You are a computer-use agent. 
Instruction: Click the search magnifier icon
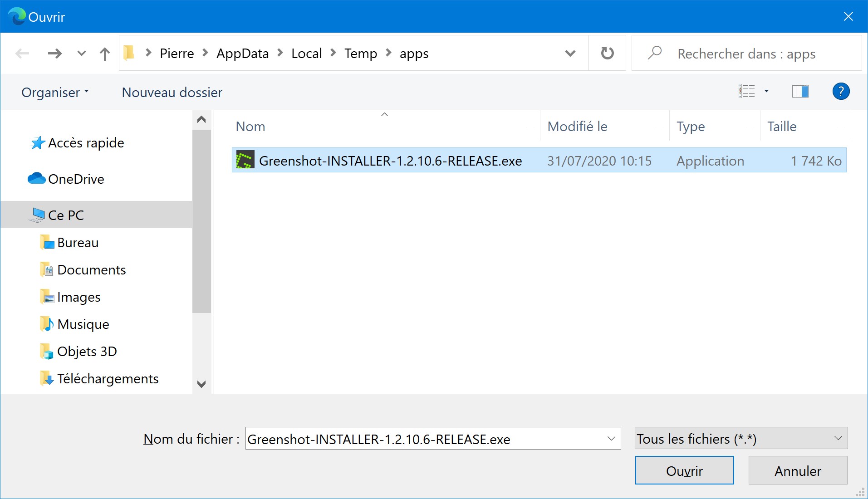654,53
